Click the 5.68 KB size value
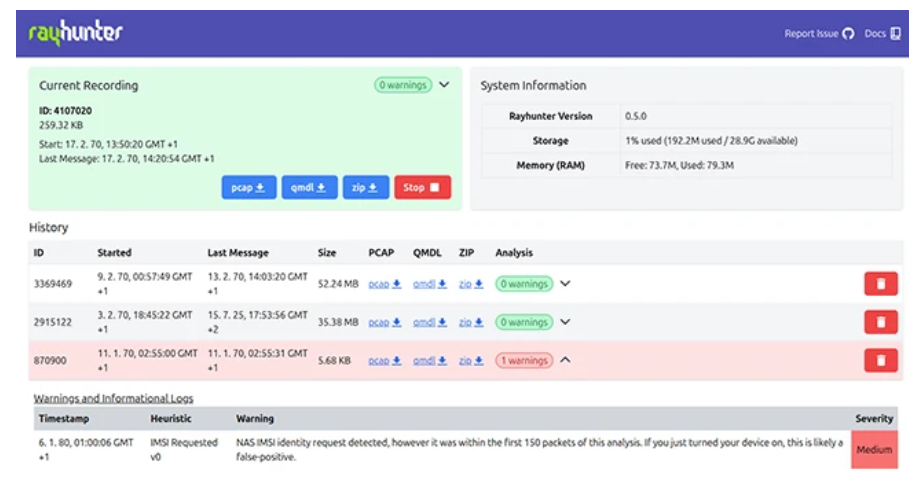912x487 pixels. 334,361
